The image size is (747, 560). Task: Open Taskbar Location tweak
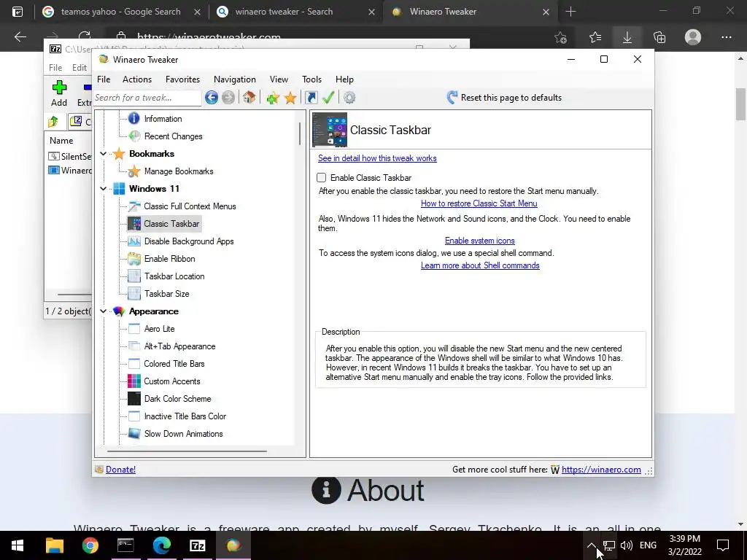pos(174,276)
